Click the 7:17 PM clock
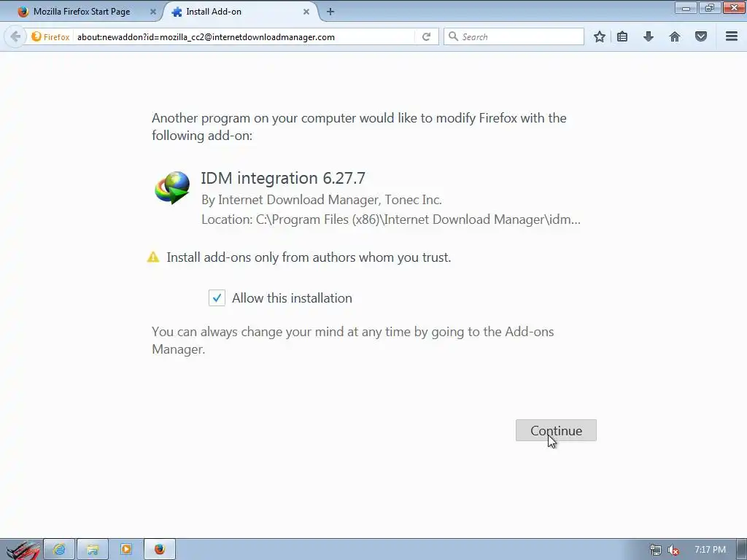The height and width of the screenshot is (560, 747). 710,550
